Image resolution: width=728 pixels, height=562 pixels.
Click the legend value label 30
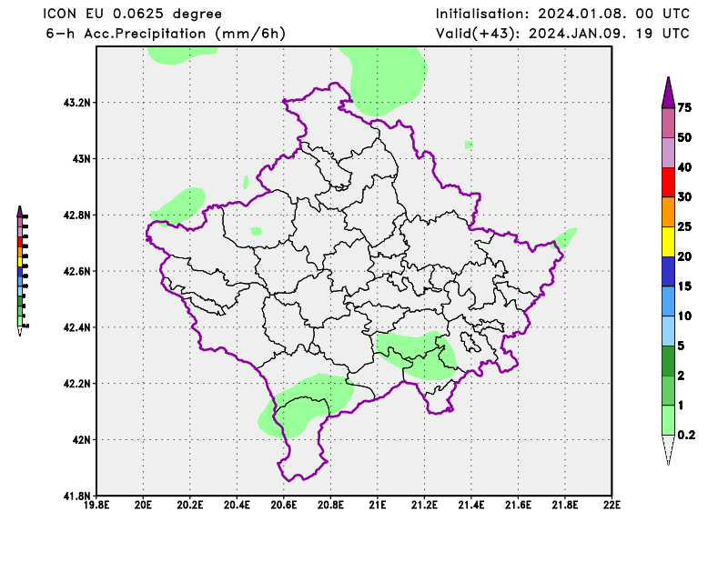tap(684, 196)
